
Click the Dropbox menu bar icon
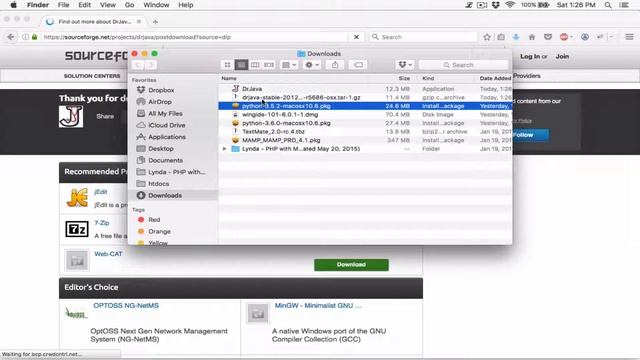click(x=496, y=5)
